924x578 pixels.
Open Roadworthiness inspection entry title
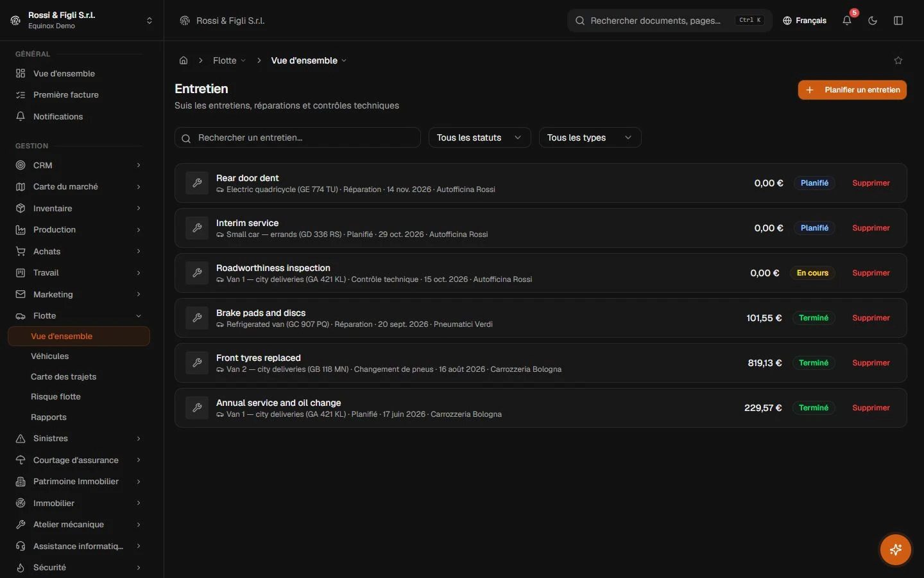point(273,268)
